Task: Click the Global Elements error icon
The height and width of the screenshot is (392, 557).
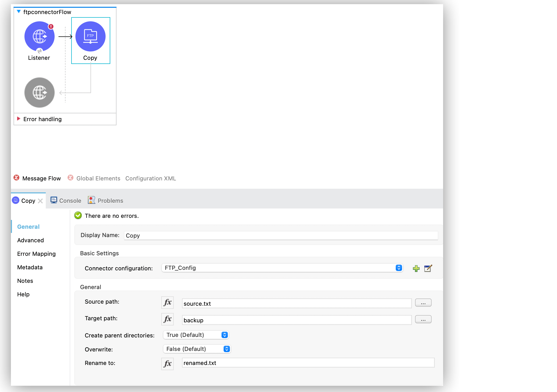Action: pyautogui.click(x=70, y=178)
